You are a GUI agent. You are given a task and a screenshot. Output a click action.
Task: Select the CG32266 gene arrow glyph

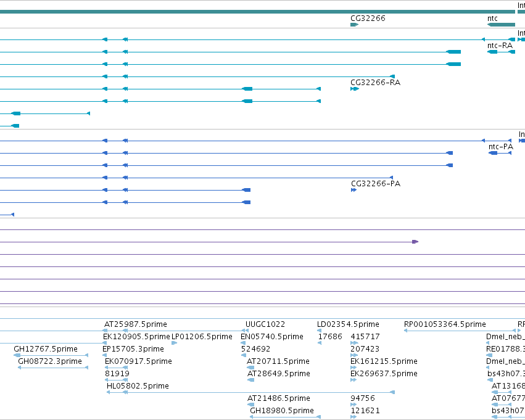(354, 25)
